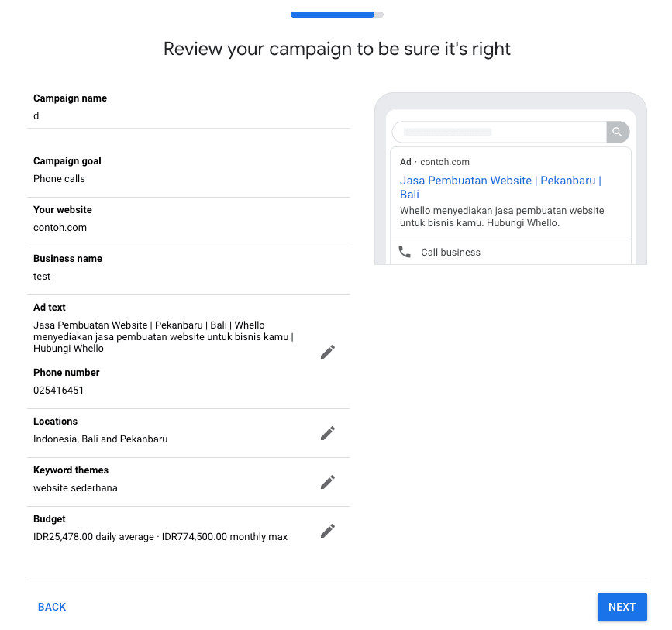Viewport: 672px width, 630px height.
Task: Click the search magnifier in ad preview
Action: point(617,132)
